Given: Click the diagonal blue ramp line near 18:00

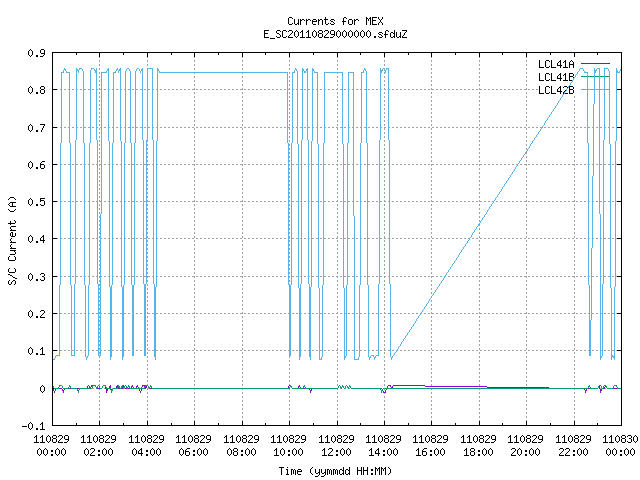Looking at the screenshot, I should click(479, 224).
